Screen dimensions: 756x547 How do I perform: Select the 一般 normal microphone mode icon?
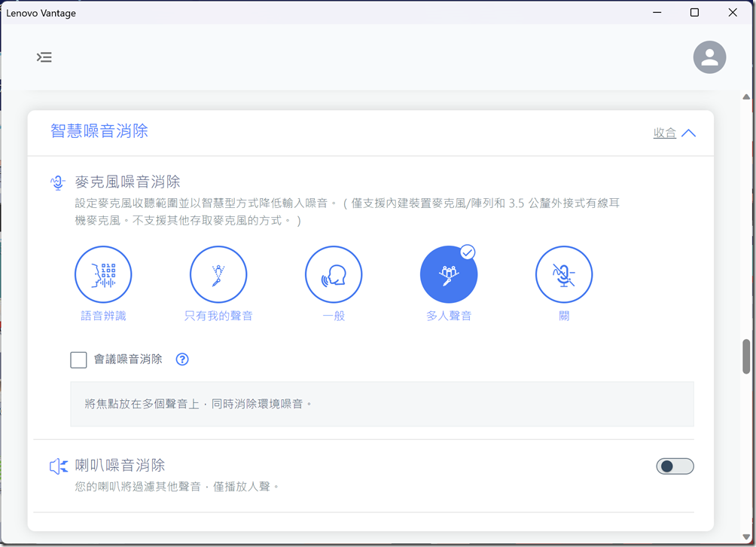pyautogui.click(x=334, y=275)
